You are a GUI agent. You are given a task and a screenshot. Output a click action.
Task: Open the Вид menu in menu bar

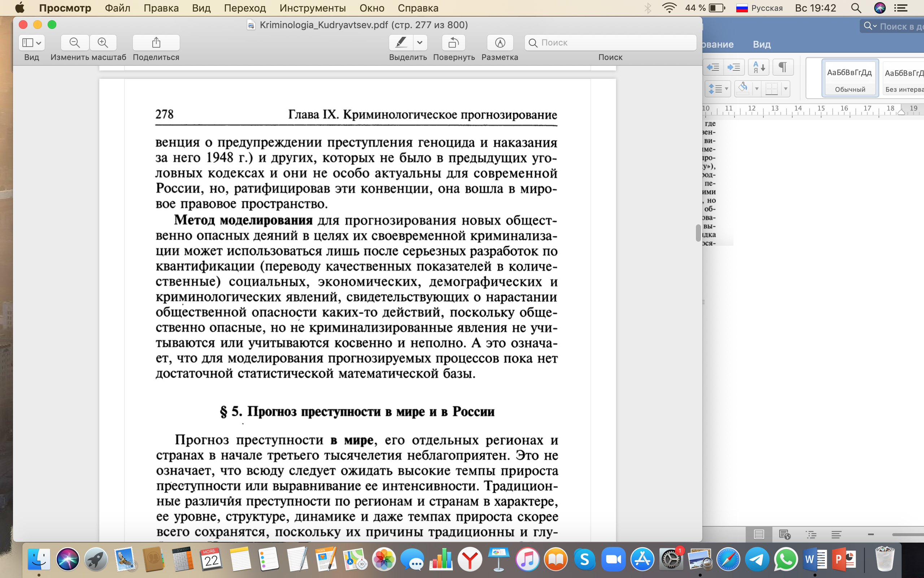click(201, 8)
